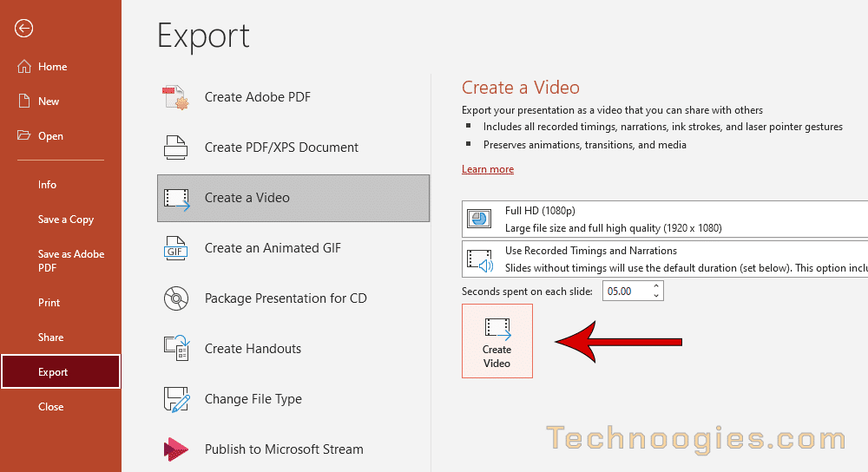Click the Animated GIF icon
Screen dimensions: 868x472
click(176, 248)
